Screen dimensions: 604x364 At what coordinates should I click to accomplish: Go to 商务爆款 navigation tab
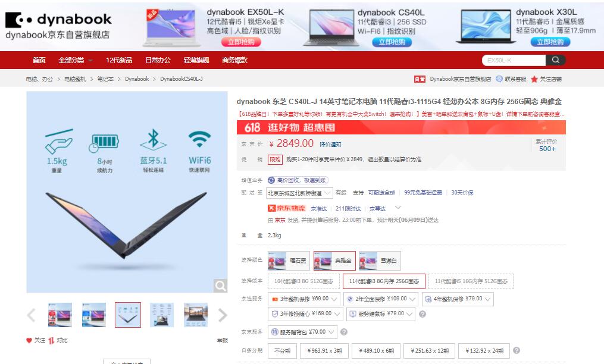click(234, 60)
